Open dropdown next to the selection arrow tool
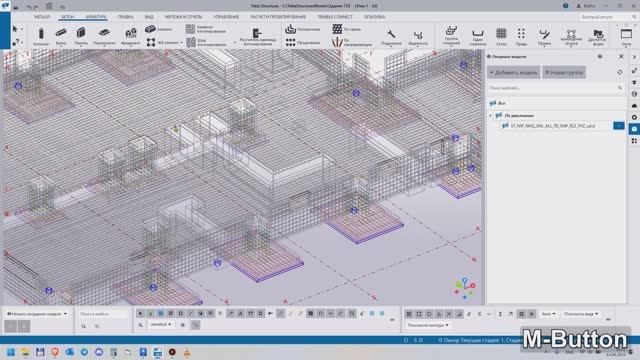Image resolution: width=640 pixels, height=360 pixels. click(22, 29)
